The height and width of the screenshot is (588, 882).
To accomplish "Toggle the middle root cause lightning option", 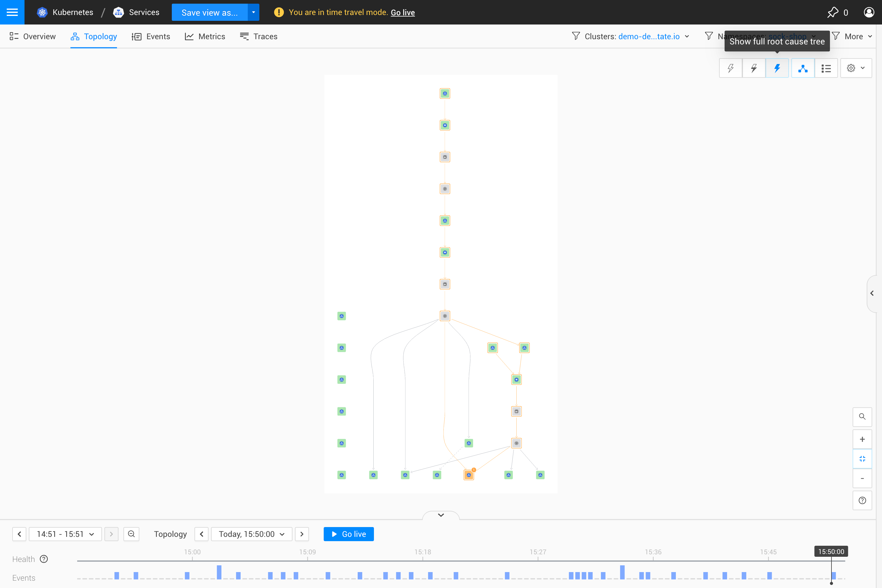I will [754, 68].
